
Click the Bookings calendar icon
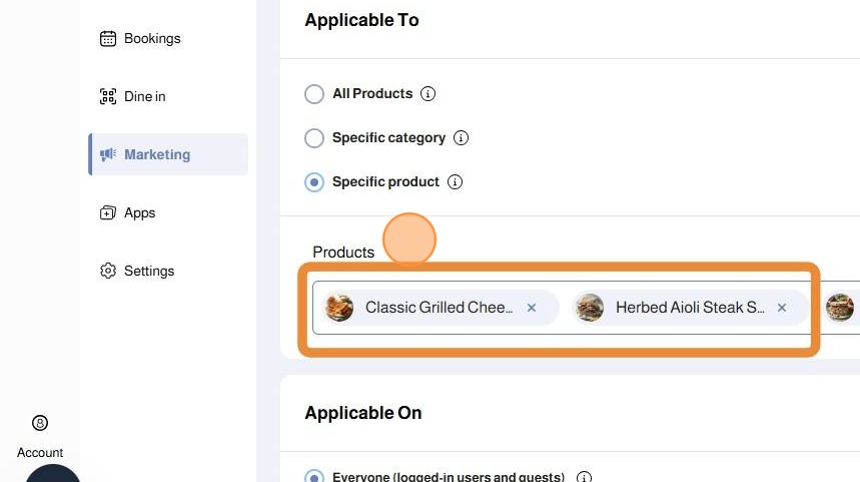[x=108, y=39]
